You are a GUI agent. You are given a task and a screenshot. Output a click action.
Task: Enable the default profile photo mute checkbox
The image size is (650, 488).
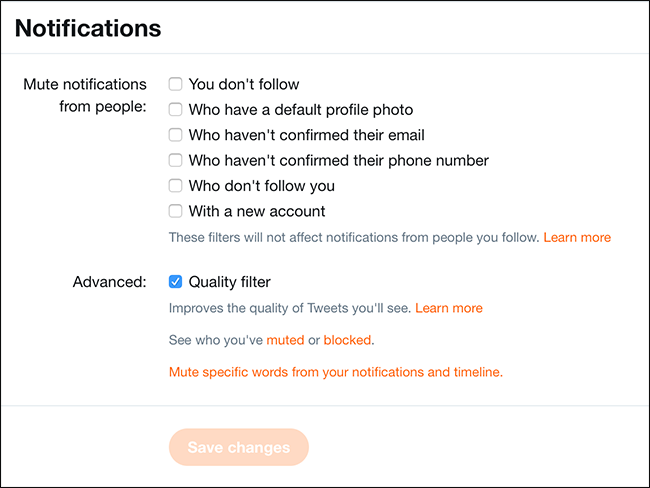[175, 109]
